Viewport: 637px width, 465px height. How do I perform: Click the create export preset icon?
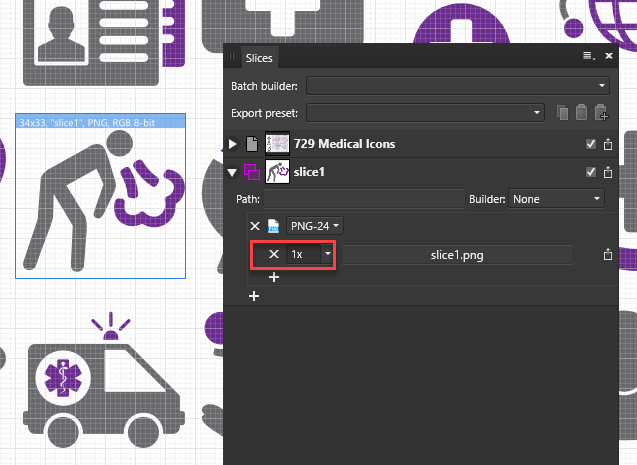(x=601, y=112)
